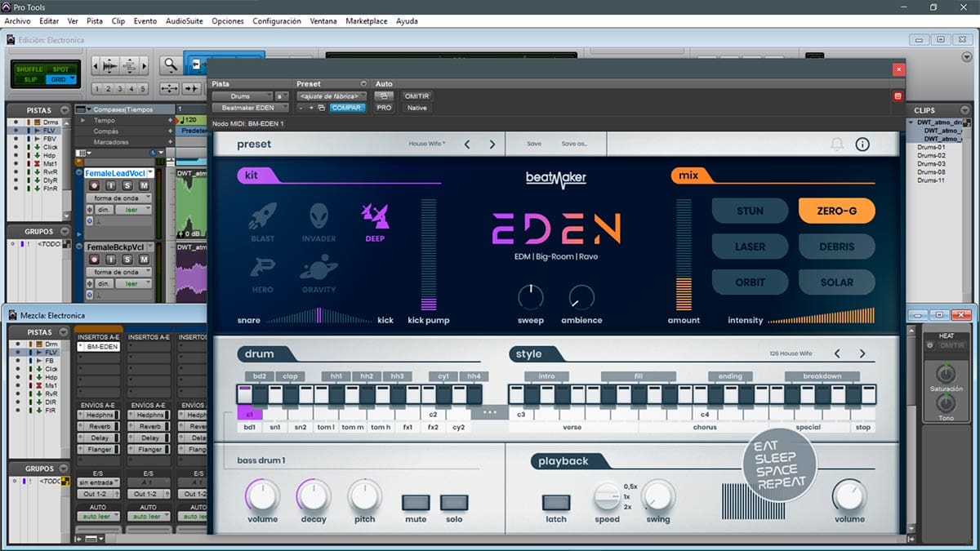Open FemaleLeadVocl 'leer' automation mode dropdown
The image size is (980, 551).
pos(133,210)
